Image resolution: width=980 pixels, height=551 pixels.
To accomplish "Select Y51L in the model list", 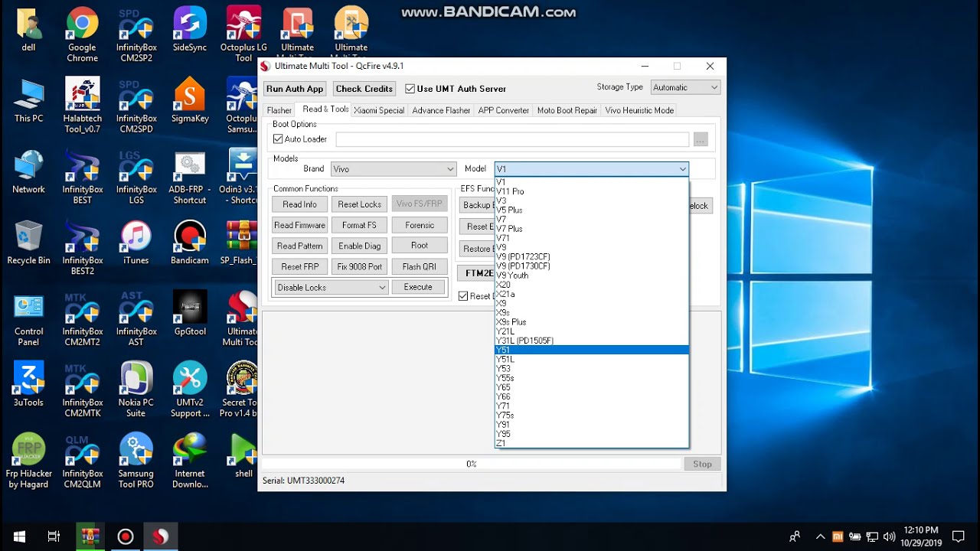I will click(x=591, y=360).
